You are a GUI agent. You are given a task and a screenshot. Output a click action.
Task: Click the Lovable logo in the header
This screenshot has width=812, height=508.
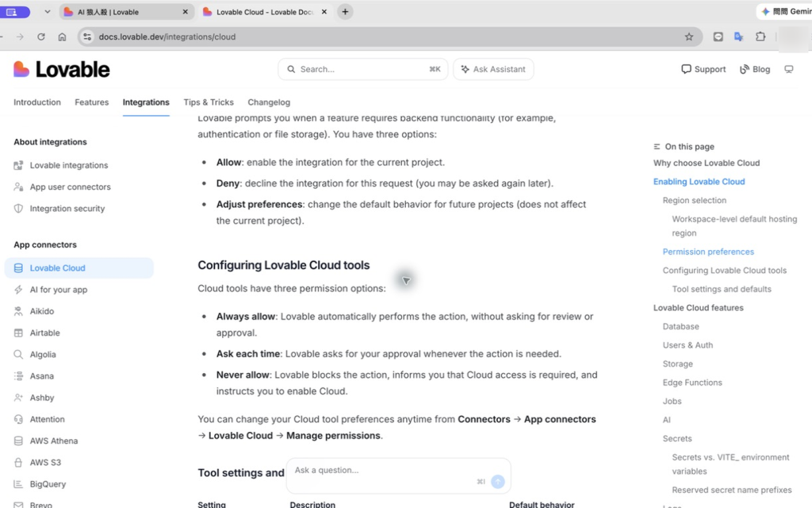pyautogui.click(x=62, y=69)
